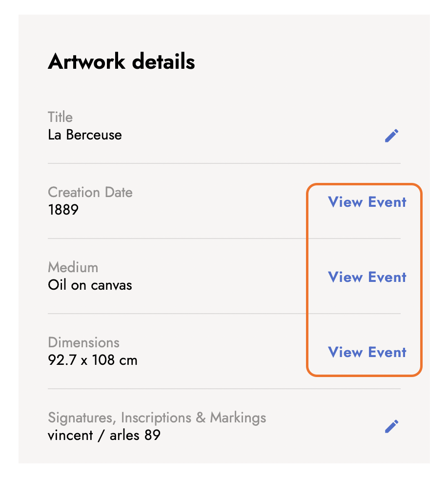
Task: Select the Signatures, Inscriptions & Markings label
Action: pyautogui.click(x=157, y=418)
